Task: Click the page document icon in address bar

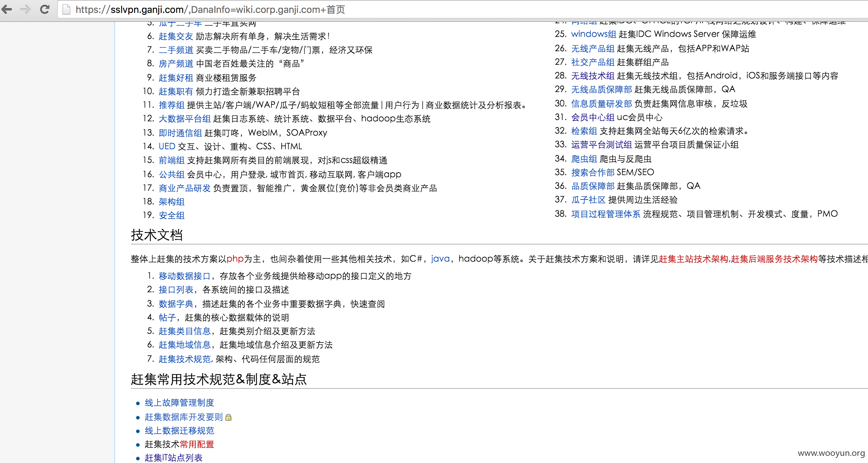Action: 66,9
